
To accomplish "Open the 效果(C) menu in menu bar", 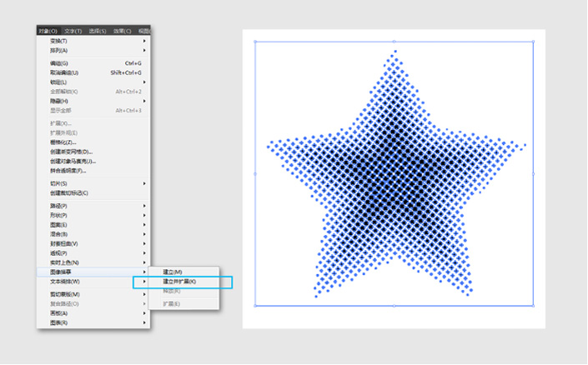I will click(123, 31).
